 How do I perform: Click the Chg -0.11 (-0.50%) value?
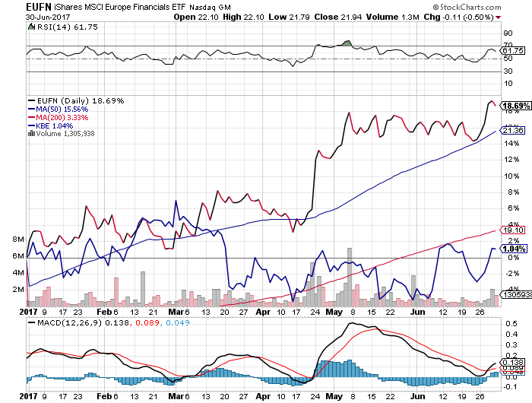(x=459, y=17)
